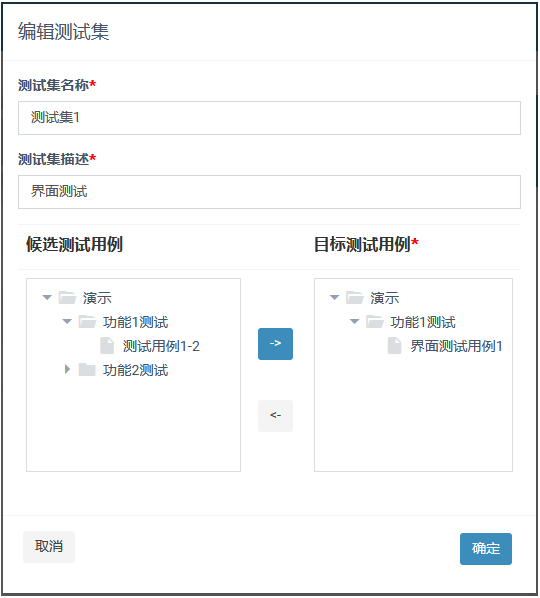Collapse the 演示 node in candidate test cases
The height and width of the screenshot is (598, 540).
(x=47, y=297)
